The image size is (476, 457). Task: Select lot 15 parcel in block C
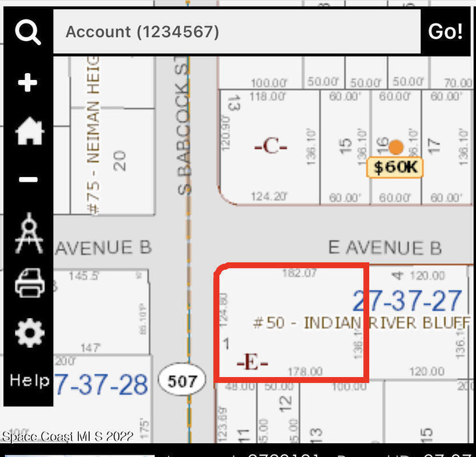[345, 146]
